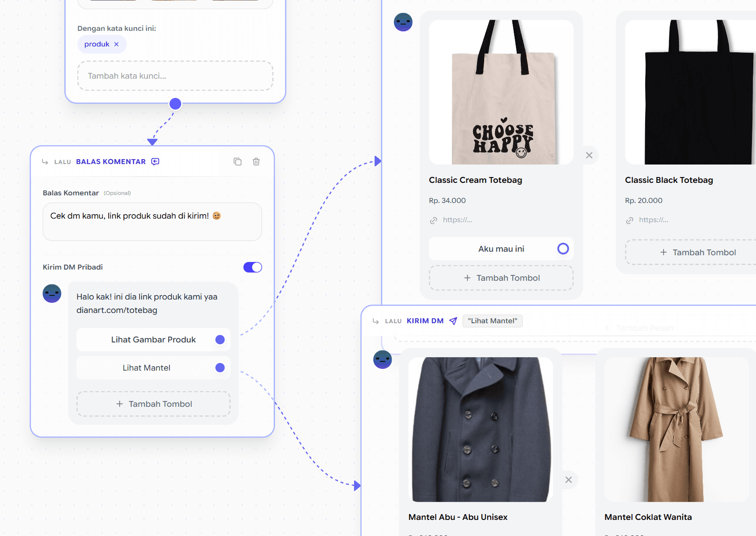Select the 'Lihat Mantel' button
The height and width of the screenshot is (536, 756).
click(153, 368)
